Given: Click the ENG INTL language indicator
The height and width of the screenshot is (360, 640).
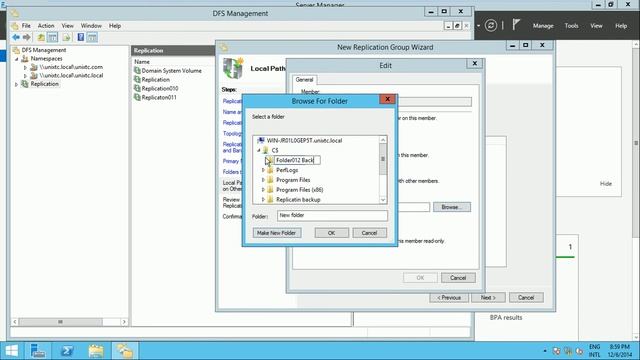Looking at the screenshot, I should coord(595,351).
